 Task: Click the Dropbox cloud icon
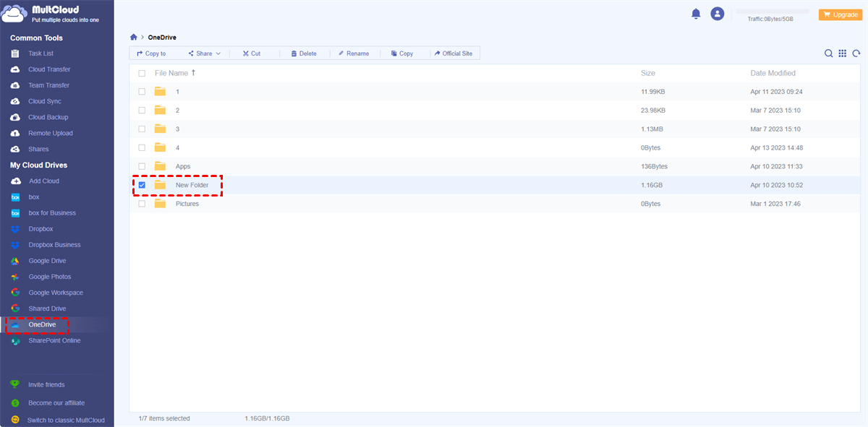coord(15,229)
